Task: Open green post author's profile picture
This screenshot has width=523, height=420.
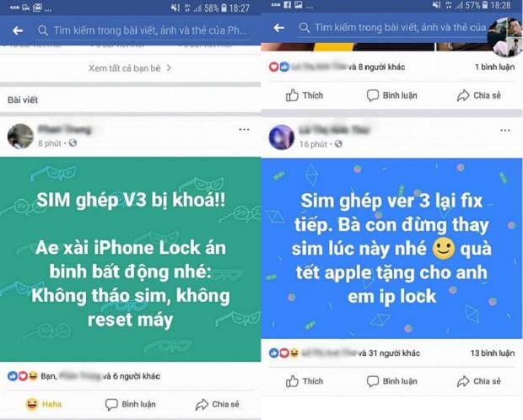Action: [x=20, y=136]
